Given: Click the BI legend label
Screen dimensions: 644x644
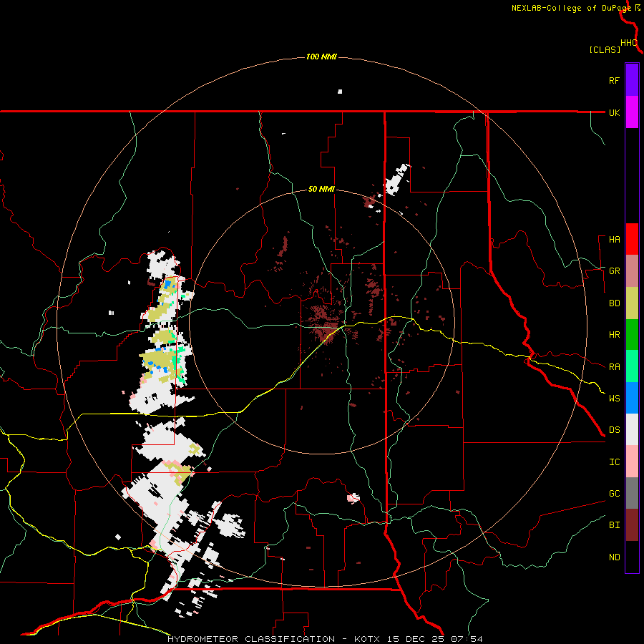Looking at the screenshot, I should point(614,525).
